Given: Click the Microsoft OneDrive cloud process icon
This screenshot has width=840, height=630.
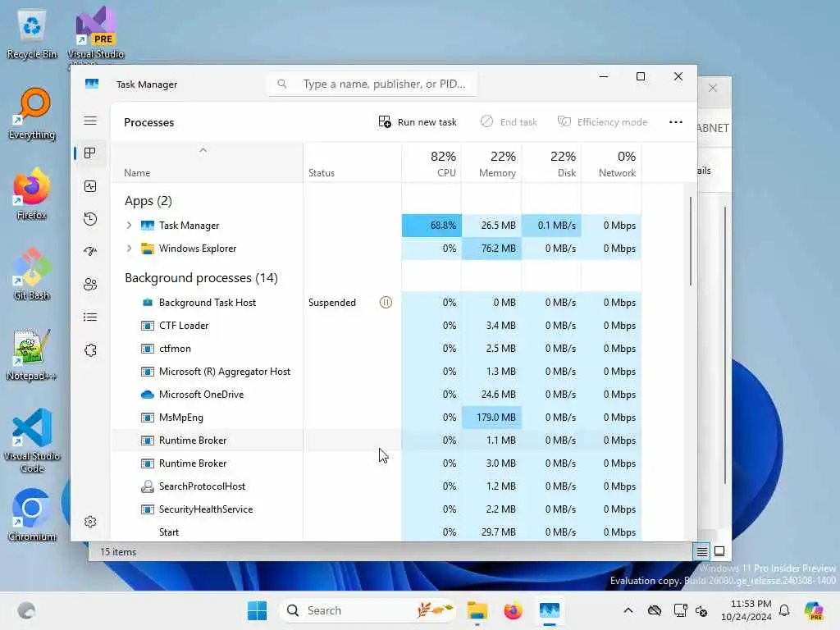Looking at the screenshot, I should [x=148, y=395].
